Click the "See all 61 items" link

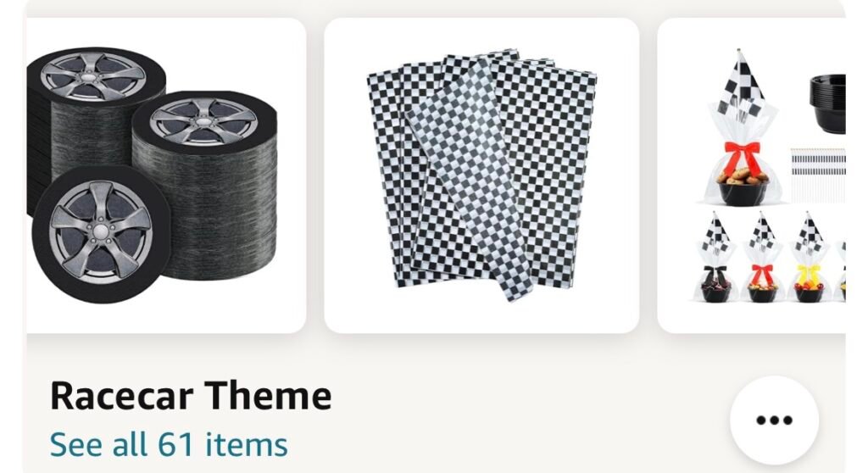tap(169, 444)
